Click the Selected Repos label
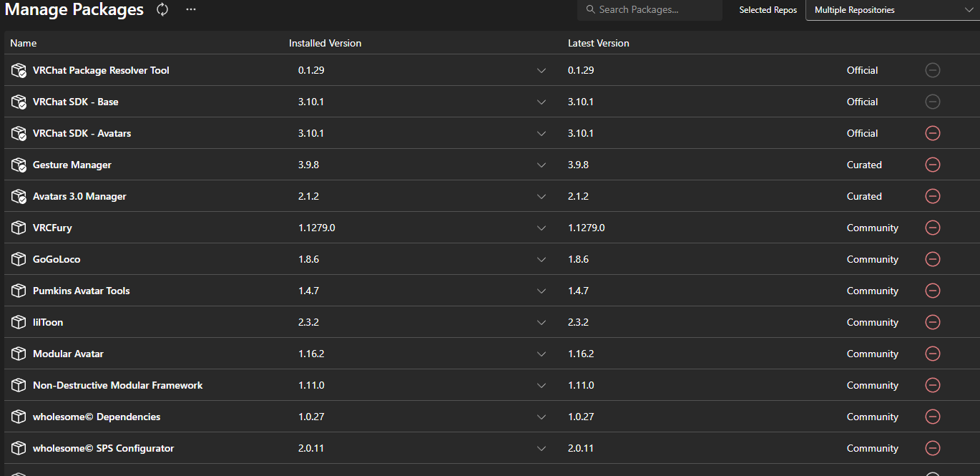This screenshot has width=980, height=476. (768, 10)
